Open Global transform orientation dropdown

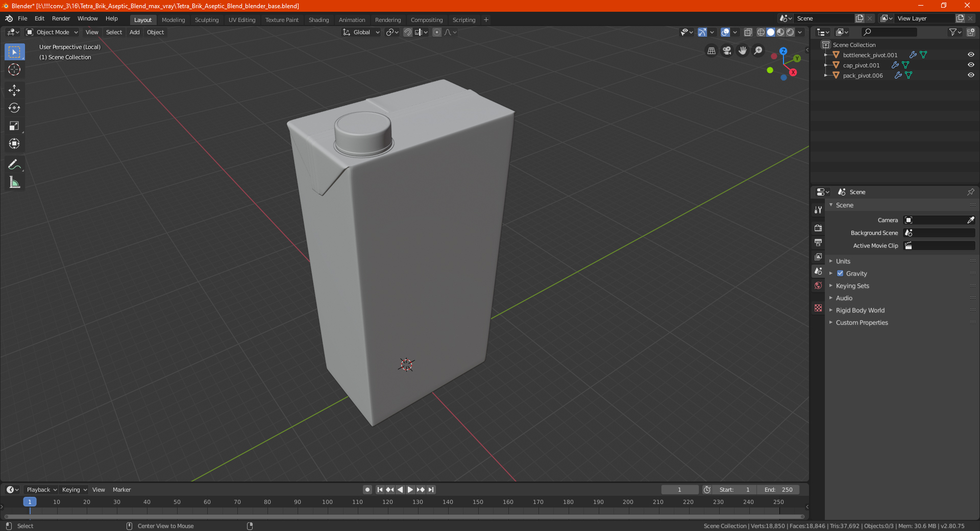tap(361, 32)
